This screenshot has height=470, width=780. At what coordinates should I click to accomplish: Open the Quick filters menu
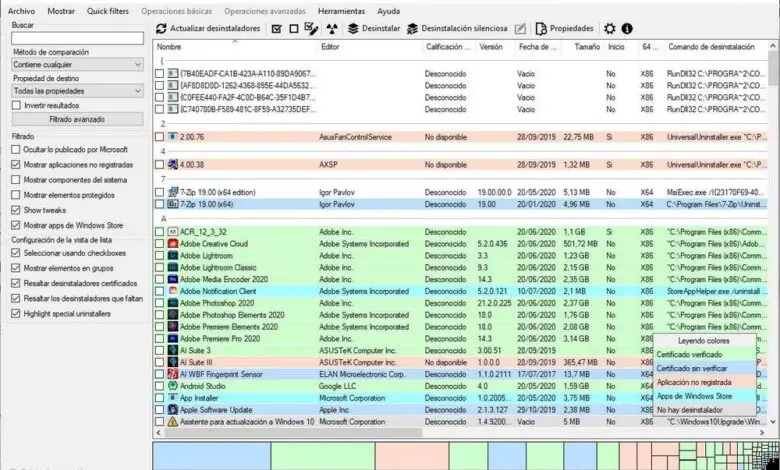pos(108,11)
